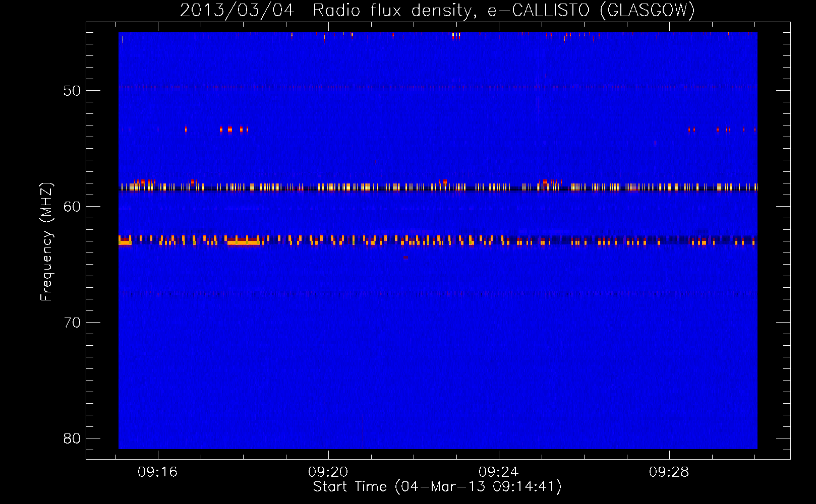Click the frequency tick label '80'
816x504 pixels.
(x=72, y=438)
